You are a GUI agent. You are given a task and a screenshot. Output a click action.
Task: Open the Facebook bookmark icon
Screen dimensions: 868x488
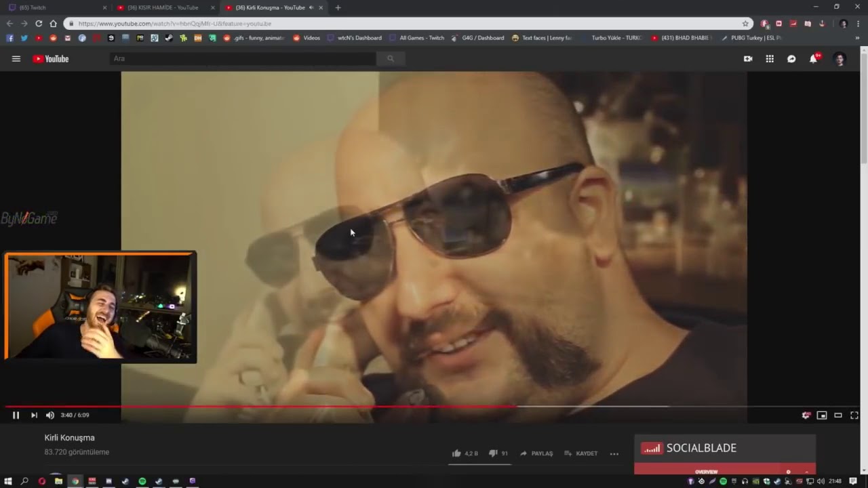click(x=9, y=38)
